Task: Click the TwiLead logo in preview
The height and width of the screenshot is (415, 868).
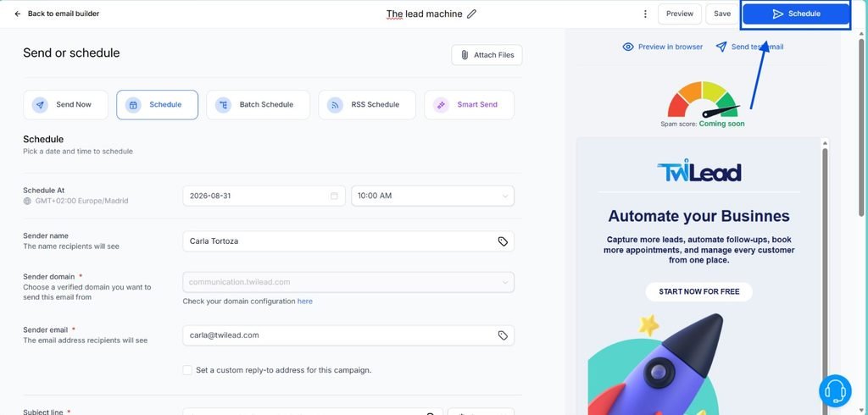Action: 699,171
